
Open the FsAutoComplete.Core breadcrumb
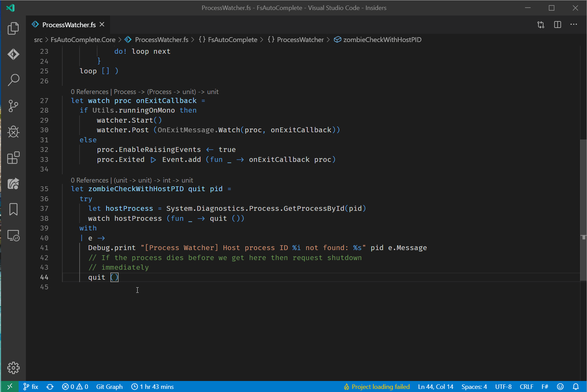point(83,40)
